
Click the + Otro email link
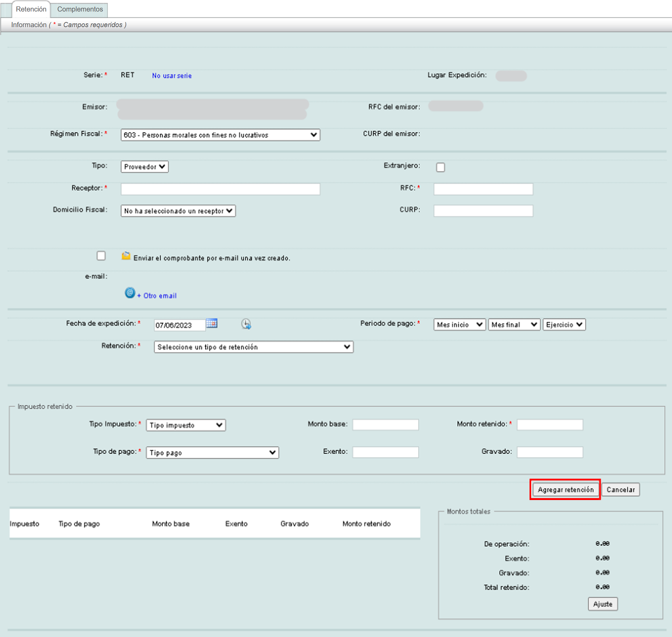pos(157,296)
